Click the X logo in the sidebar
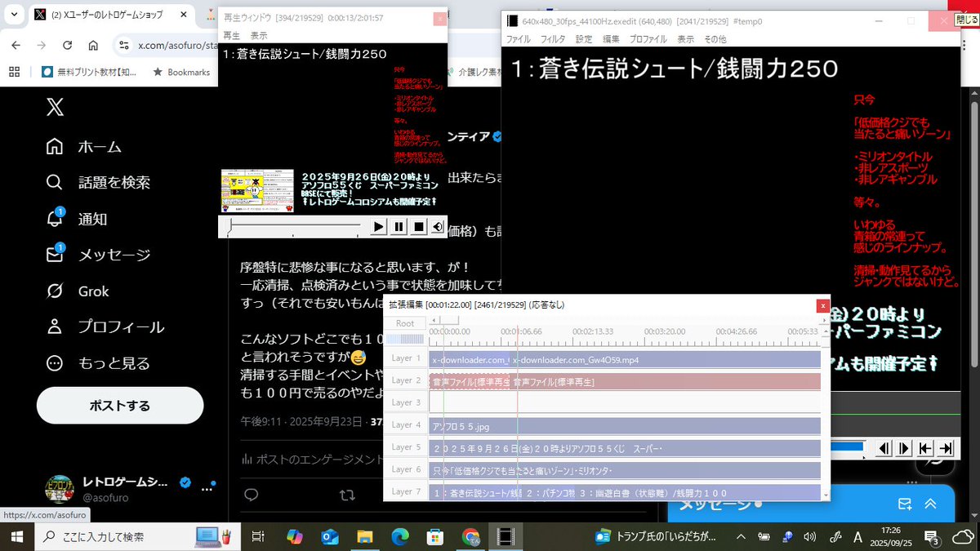This screenshot has width=980, height=551. pyautogui.click(x=54, y=107)
